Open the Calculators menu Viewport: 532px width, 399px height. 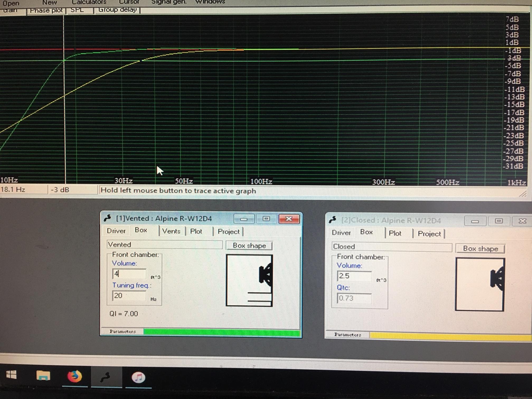click(89, 2)
